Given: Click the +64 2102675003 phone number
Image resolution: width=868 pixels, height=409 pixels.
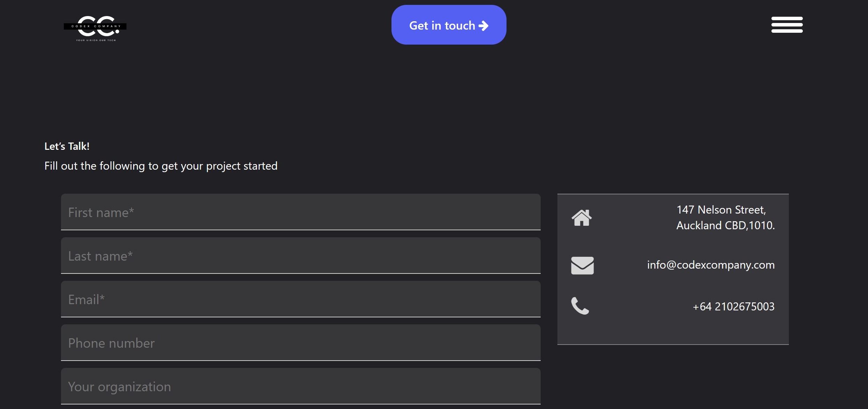Looking at the screenshot, I should coord(733,306).
